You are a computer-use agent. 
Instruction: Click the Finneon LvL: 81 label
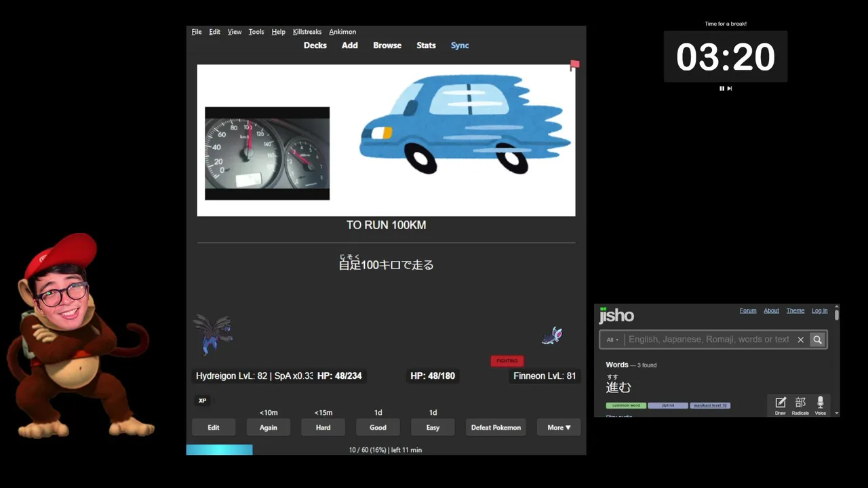(x=545, y=375)
